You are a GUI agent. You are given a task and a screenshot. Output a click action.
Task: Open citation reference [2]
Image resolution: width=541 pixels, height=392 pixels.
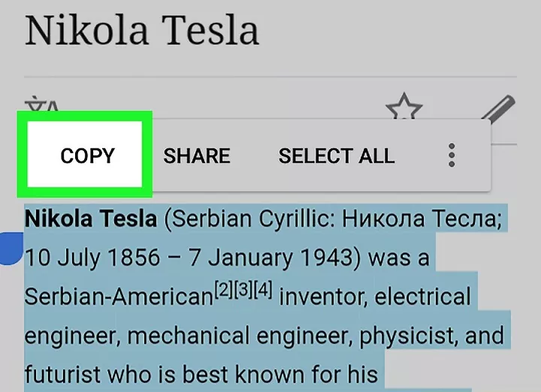[x=224, y=290]
